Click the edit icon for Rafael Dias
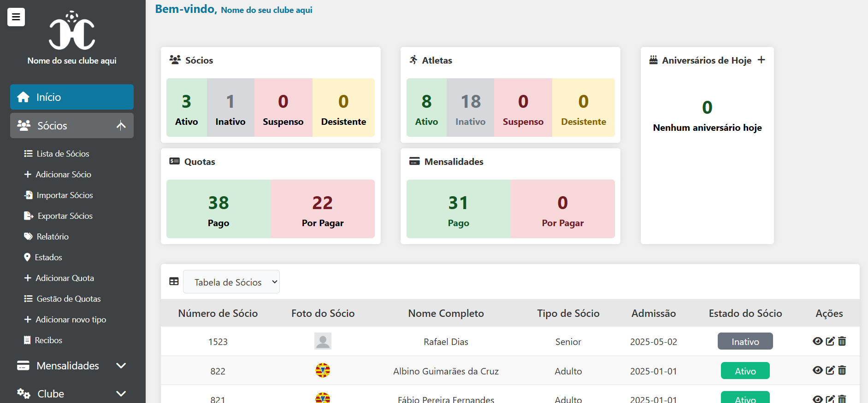The height and width of the screenshot is (403, 868). point(830,341)
